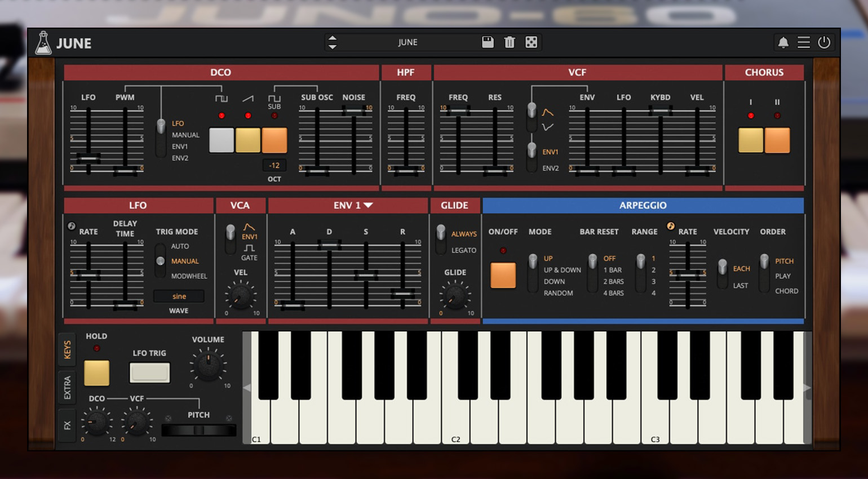Screen dimensions: 868x479
Task: Toggle the Hold button
Action: pyautogui.click(x=96, y=373)
